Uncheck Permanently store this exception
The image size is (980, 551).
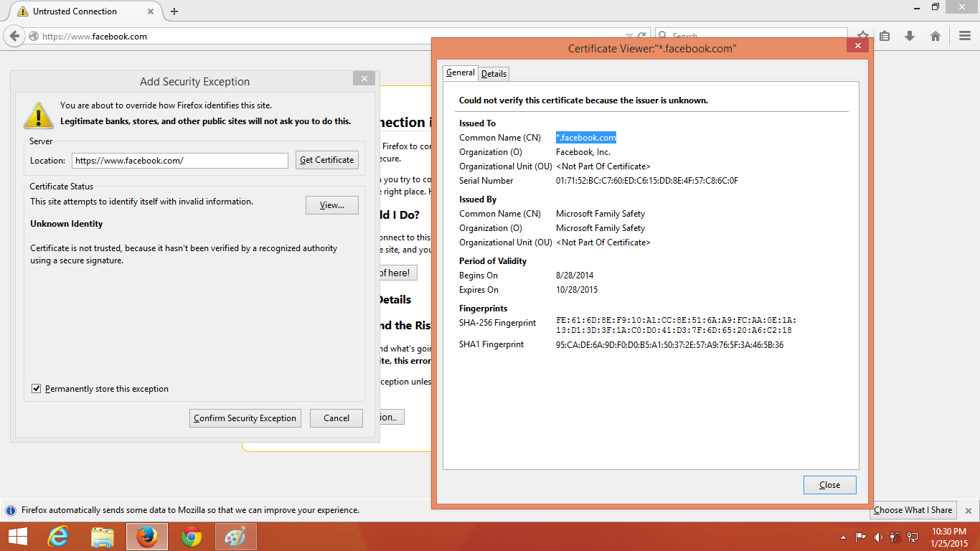point(37,389)
